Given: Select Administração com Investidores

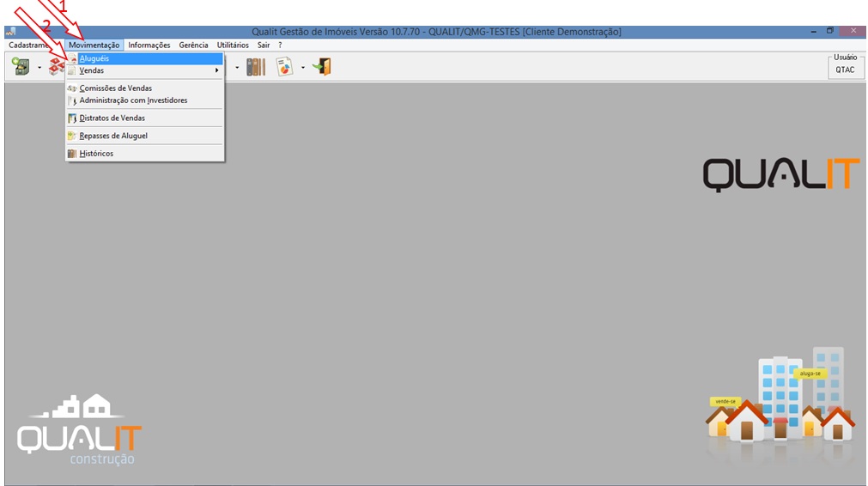Looking at the screenshot, I should (144, 100).
